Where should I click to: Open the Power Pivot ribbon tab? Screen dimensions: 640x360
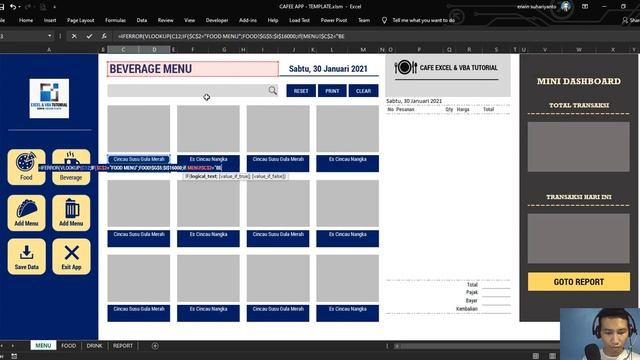coord(333,20)
